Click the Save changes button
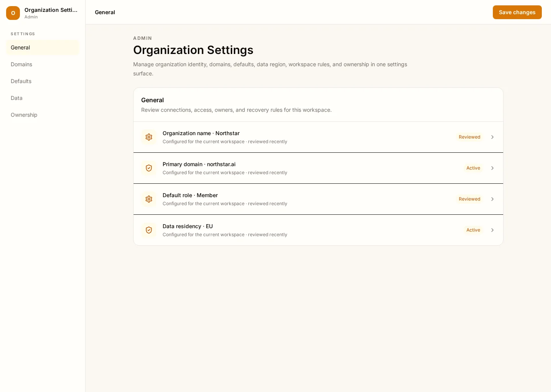The height and width of the screenshot is (392, 551). coord(517,12)
